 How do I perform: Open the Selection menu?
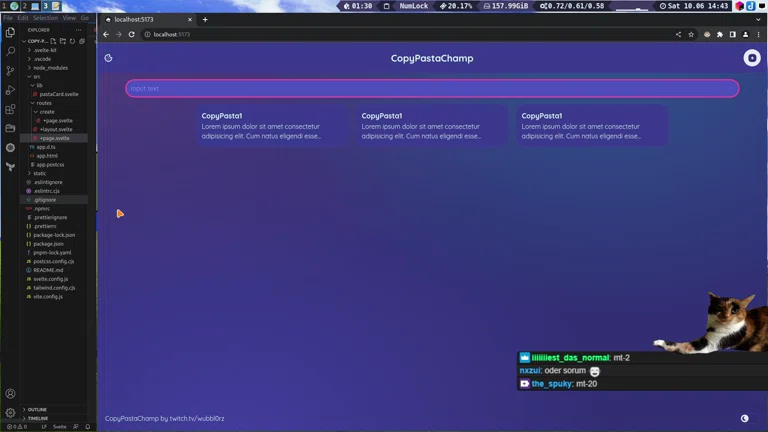[x=45, y=18]
